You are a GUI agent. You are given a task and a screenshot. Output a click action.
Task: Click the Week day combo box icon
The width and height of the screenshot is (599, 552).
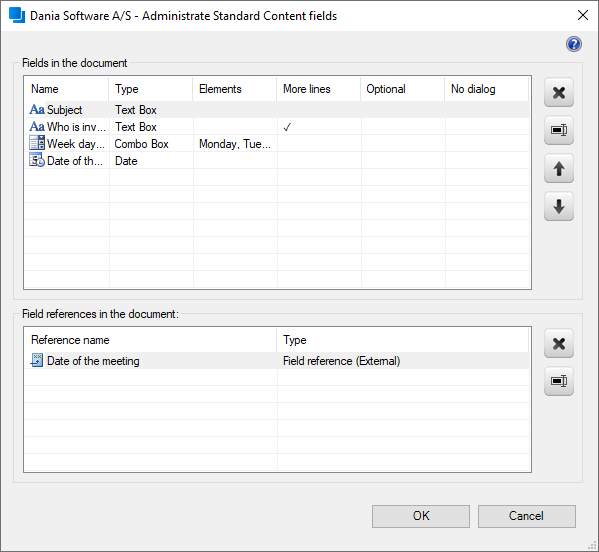37,143
